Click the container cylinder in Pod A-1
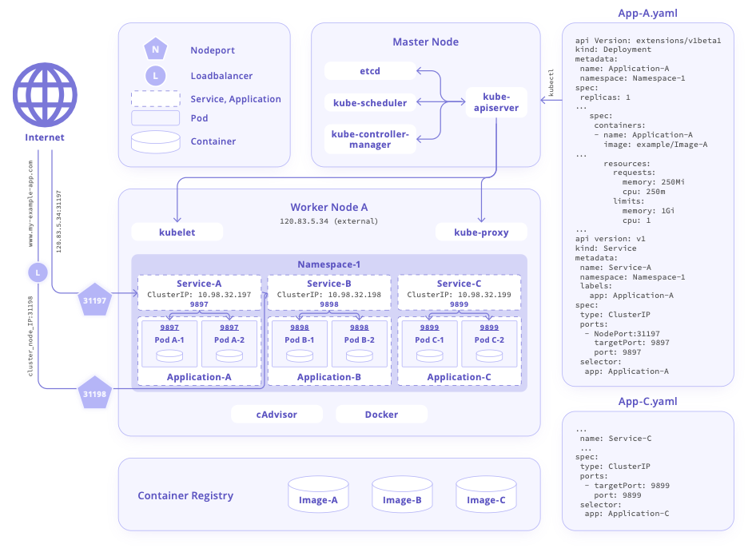756x556 pixels. (x=169, y=356)
